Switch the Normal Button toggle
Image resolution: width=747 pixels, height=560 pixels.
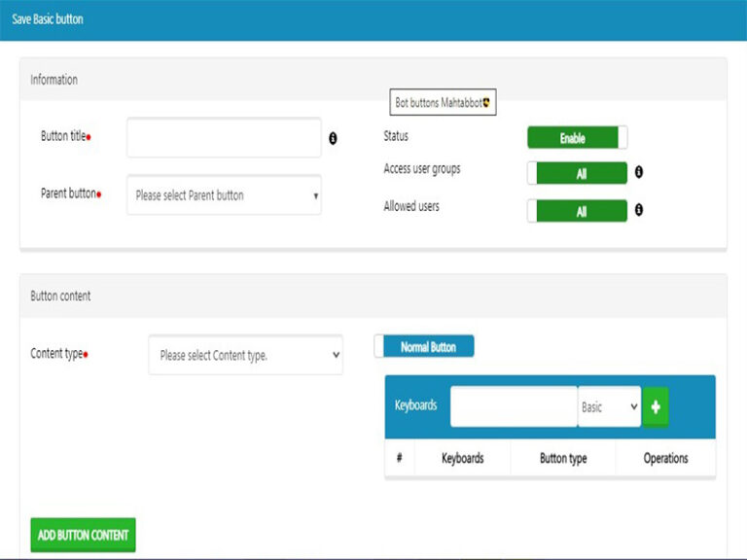(x=424, y=347)
